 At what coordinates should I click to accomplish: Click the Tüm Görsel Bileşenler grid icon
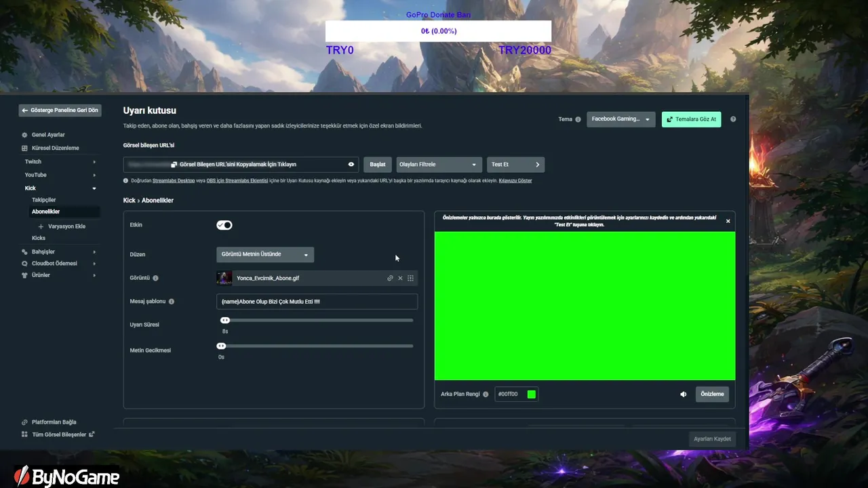[24, 434]
